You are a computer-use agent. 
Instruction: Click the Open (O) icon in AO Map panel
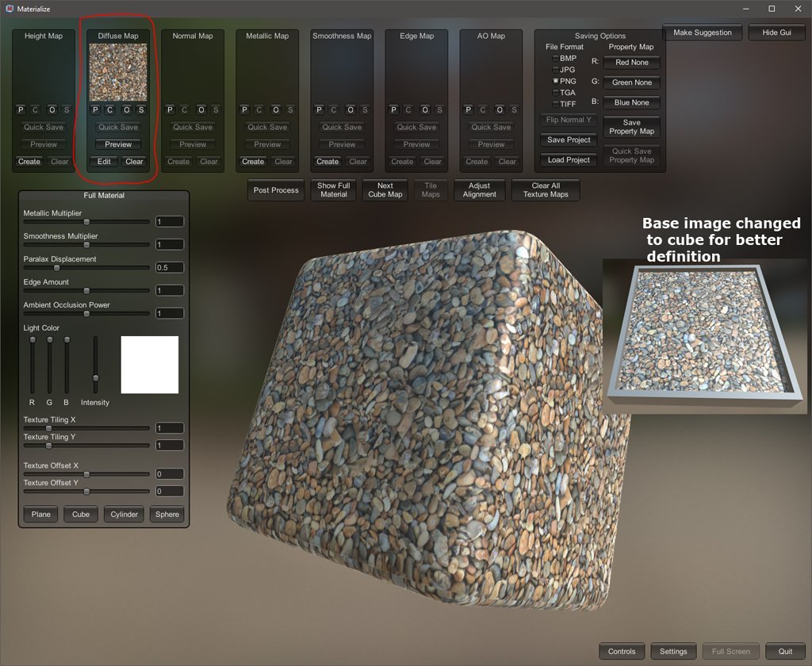[499, 110]
